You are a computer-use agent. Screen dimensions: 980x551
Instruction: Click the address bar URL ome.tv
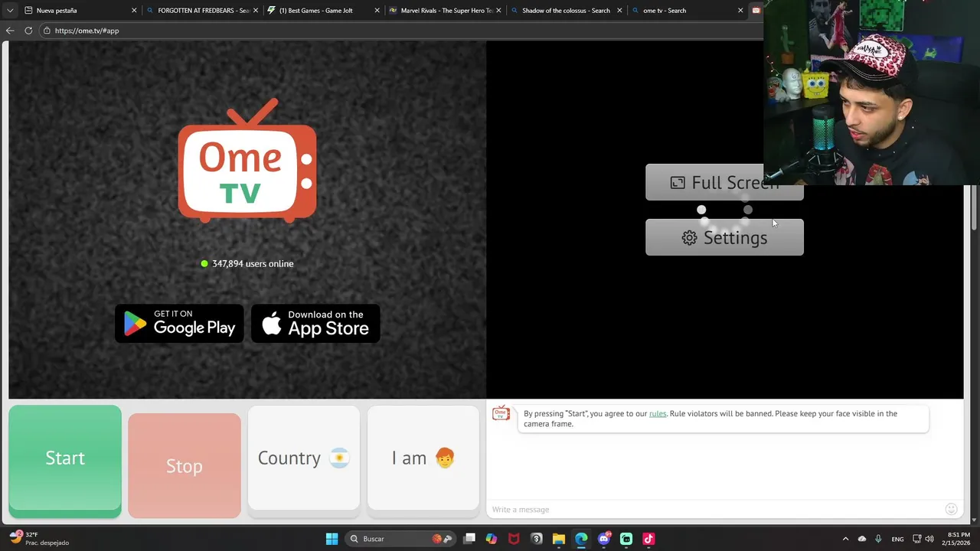point(87,31)
